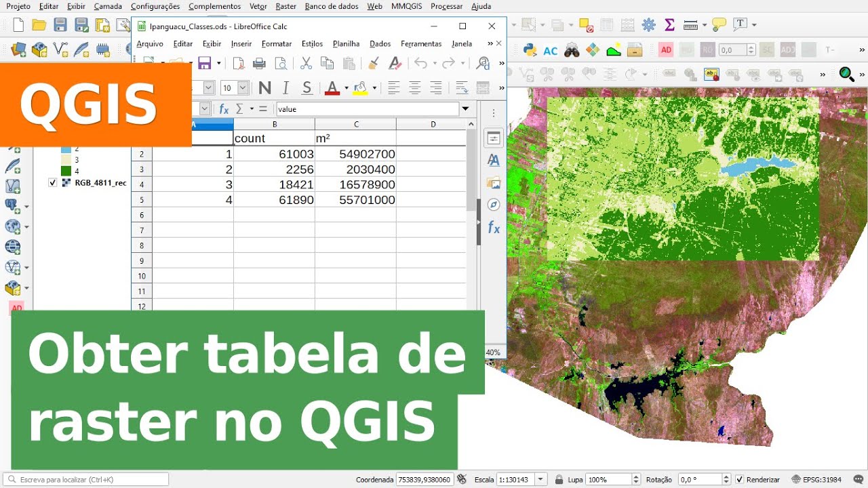Screen dimensions: 868x488
Task: Click the Print icon in Calc
Action: pyautogui.click(x=259, y=63)
